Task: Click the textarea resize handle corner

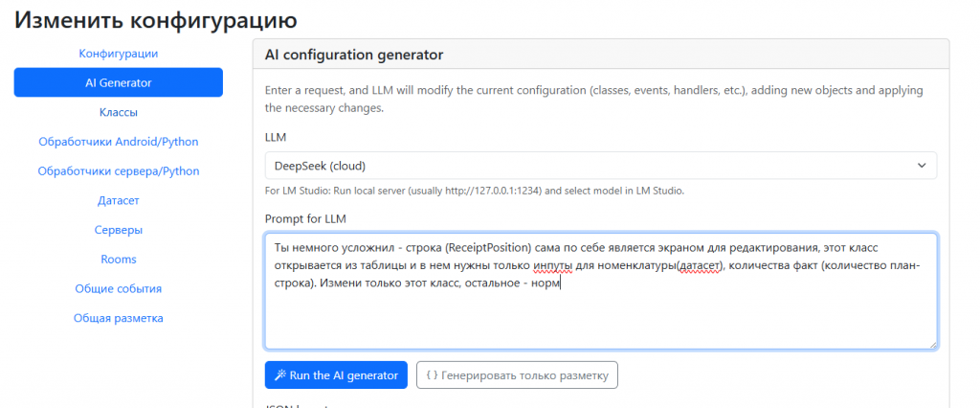Action: click(932, 344)
